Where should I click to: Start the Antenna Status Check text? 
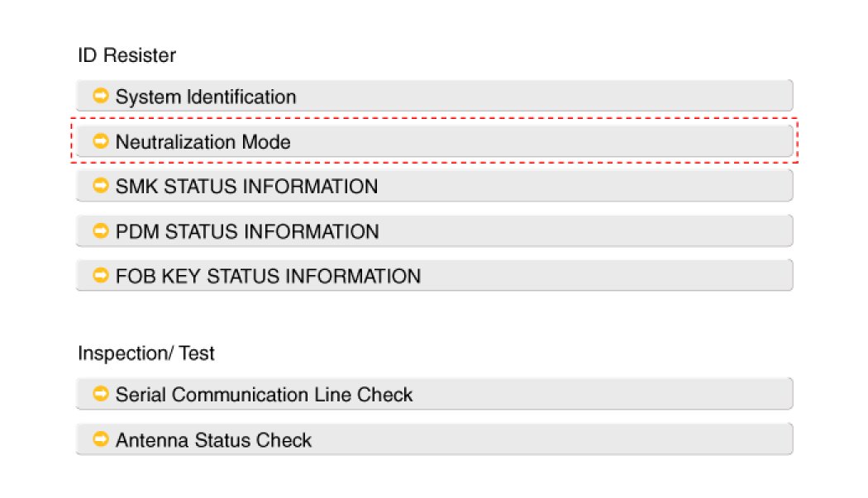(x=213, y=440)
